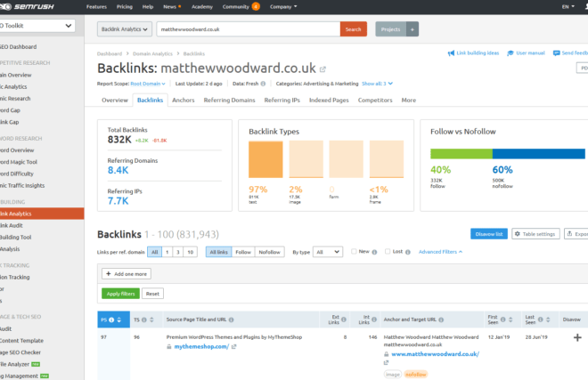The height and width of the screenshot is (380, 588).
Task: Select the Follow links filter
Action: [x=243, y=252]
